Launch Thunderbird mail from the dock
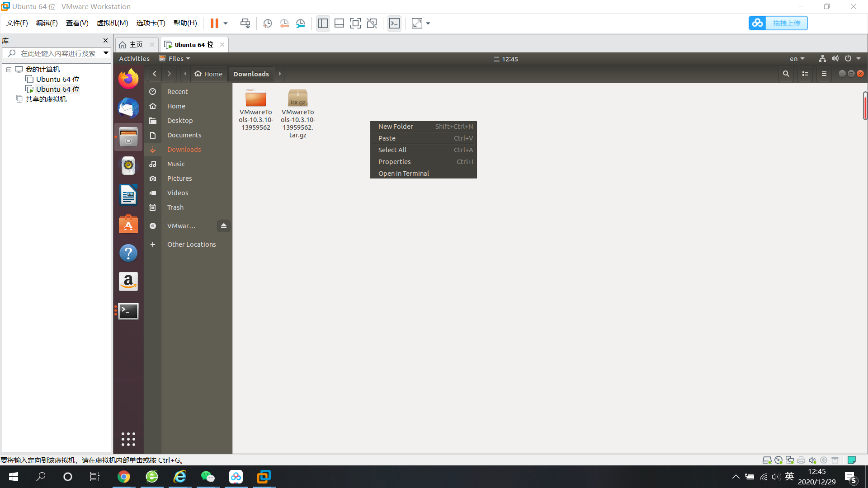This screenshot has height=488, width=868. point(128,108)
